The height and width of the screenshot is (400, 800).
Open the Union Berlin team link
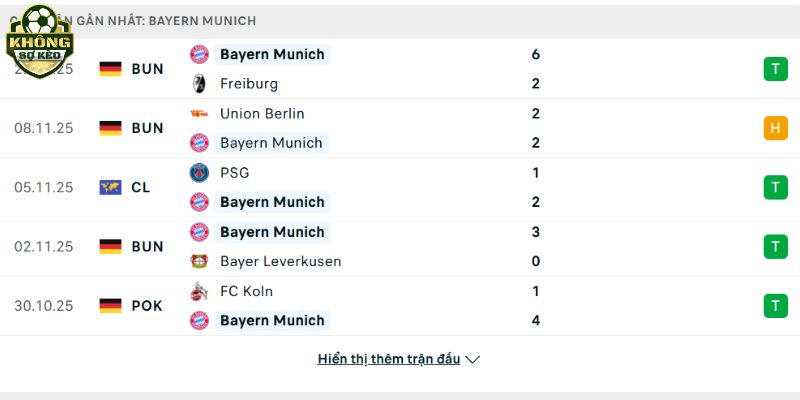(262, 114)
